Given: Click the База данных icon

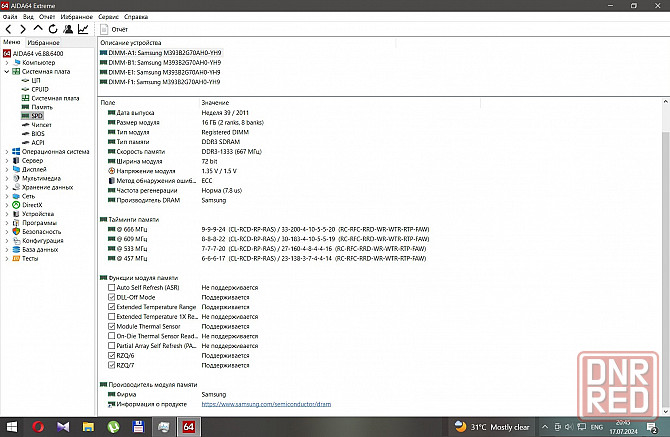Looking at the screenshot, I should point(16,249).
